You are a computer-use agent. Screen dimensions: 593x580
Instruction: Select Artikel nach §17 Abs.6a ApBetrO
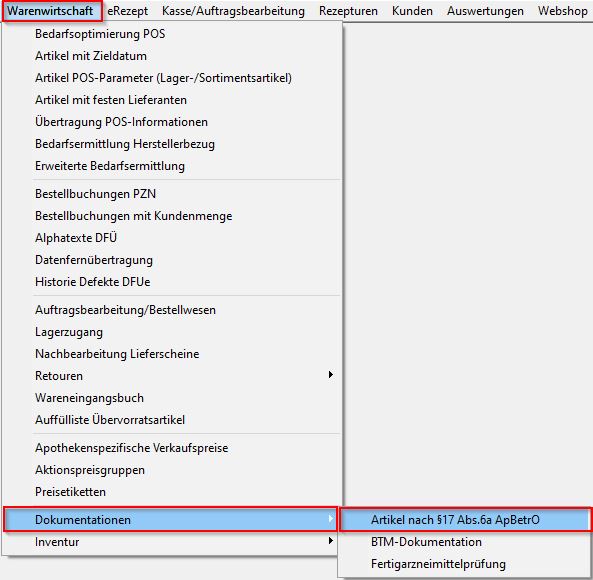(465, 520)
